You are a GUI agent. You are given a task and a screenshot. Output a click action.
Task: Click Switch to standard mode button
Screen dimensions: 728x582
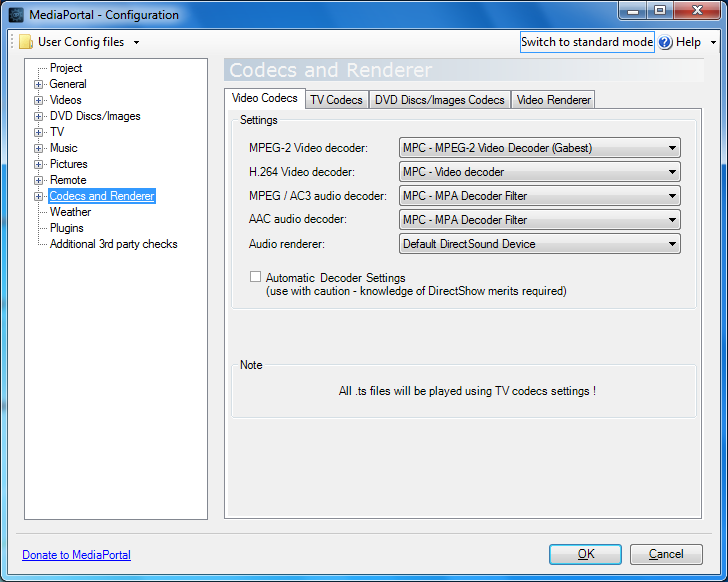coord(587,42)
